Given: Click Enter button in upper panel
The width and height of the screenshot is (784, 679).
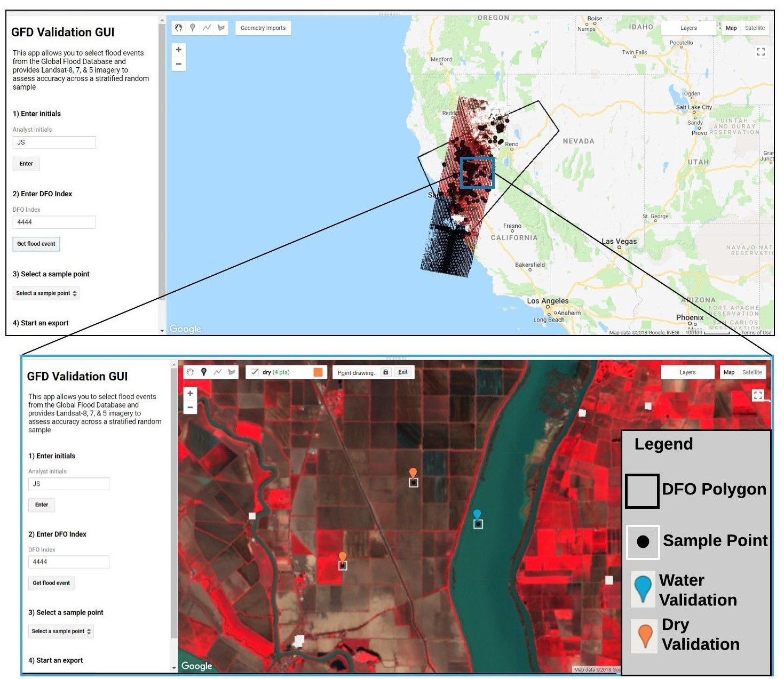Looking at the screenshot, I should 26,164.
